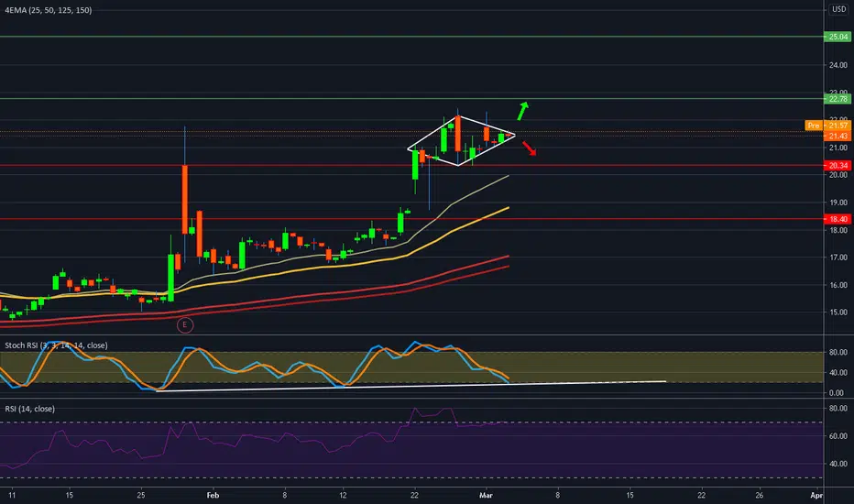This screenshot has width=854, height=504.
Task: Click the 15.00 price axis value
Action: click(x=838, y=312)
